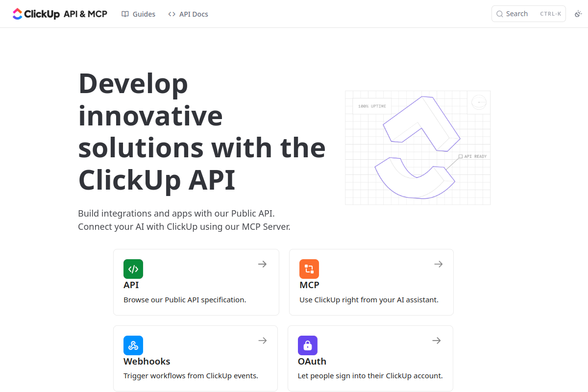
Task: Open the Guides menu item
Action: pyautogui.click(x=139, y=14)
